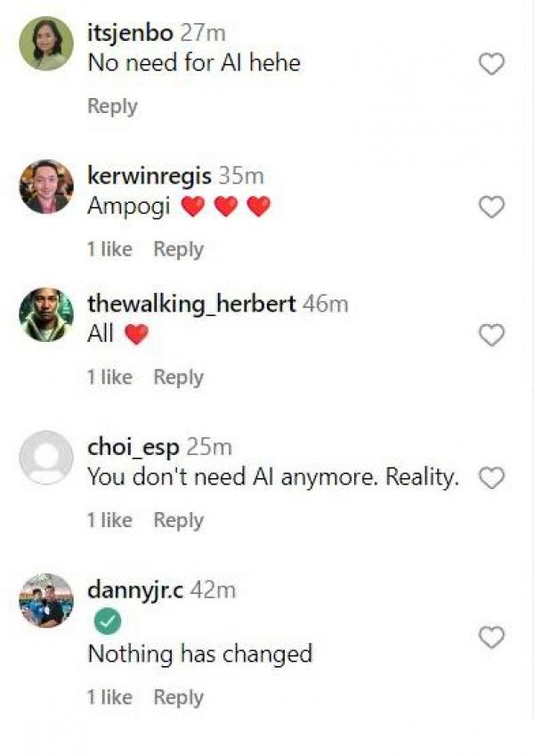View the 1 like count on choi_esp's comment
The height and width of the screenshot is (756, 534).
[109, 520]
